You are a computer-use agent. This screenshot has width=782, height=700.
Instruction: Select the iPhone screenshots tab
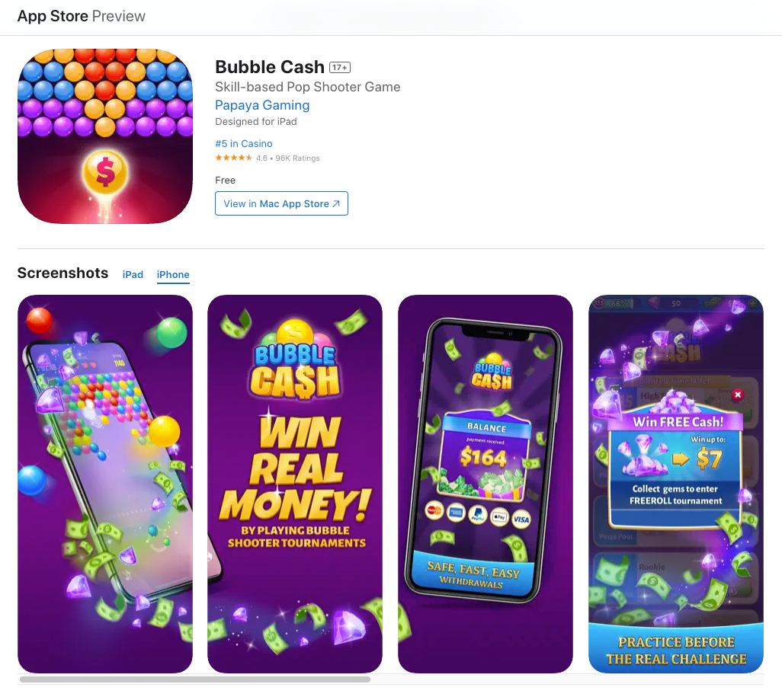click(173, 275)
